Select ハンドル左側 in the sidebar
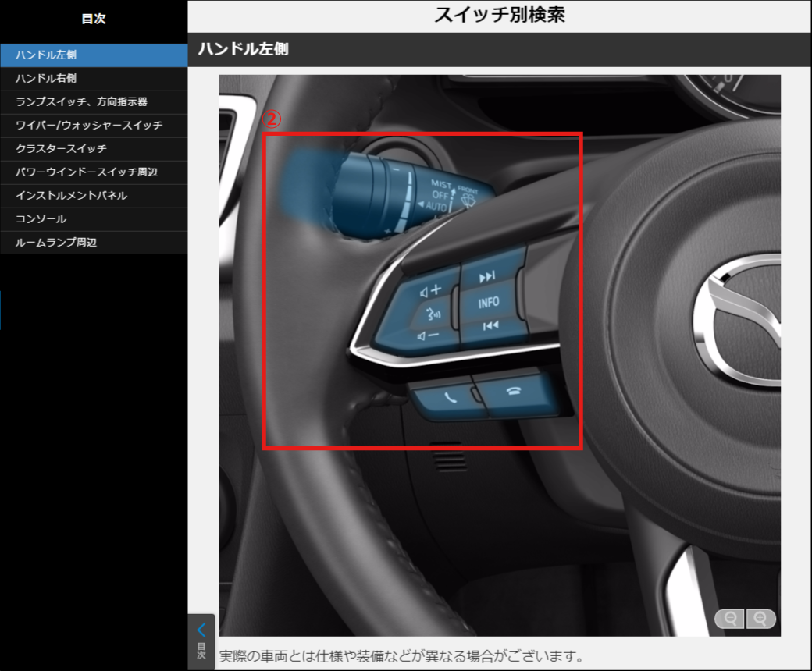This screenshot has height=671, width=812. tap(46, 55)
